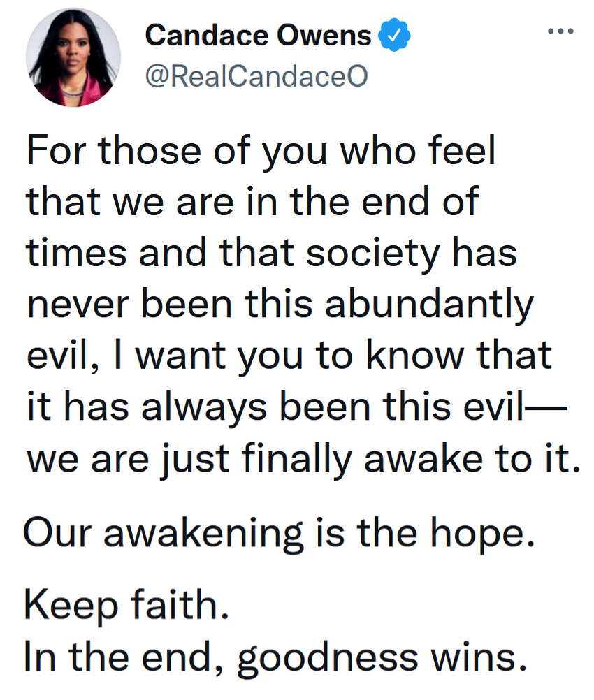Click the word "times" in the tweet

tap(77, 253)
